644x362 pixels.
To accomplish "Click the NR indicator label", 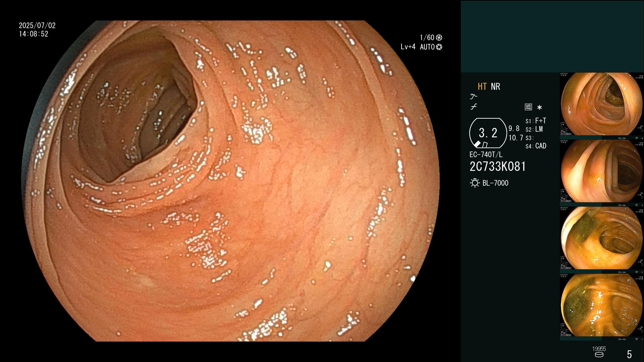I will (x=495, y=86).
